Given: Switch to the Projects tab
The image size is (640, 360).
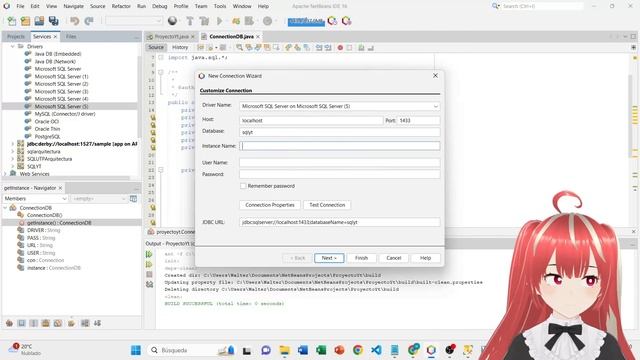Looking at the screenshot, I should [x=16, y=36].
